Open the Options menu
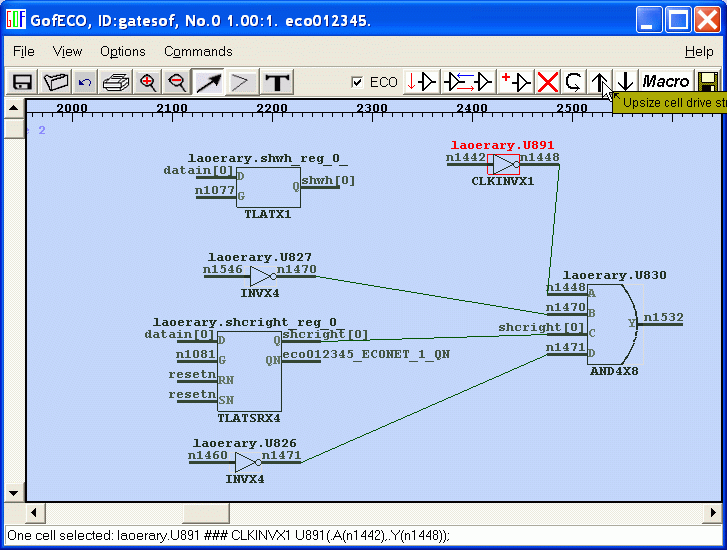 tap(123, 51)
